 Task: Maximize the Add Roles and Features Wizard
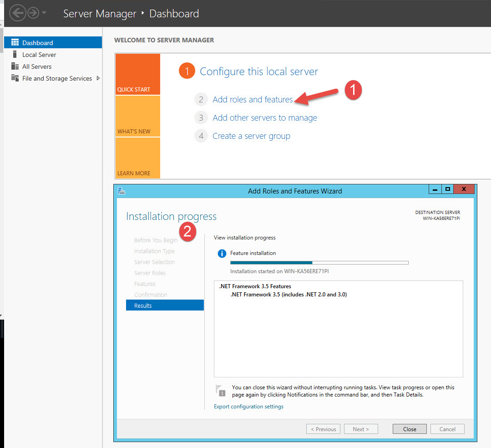[448, 189]
